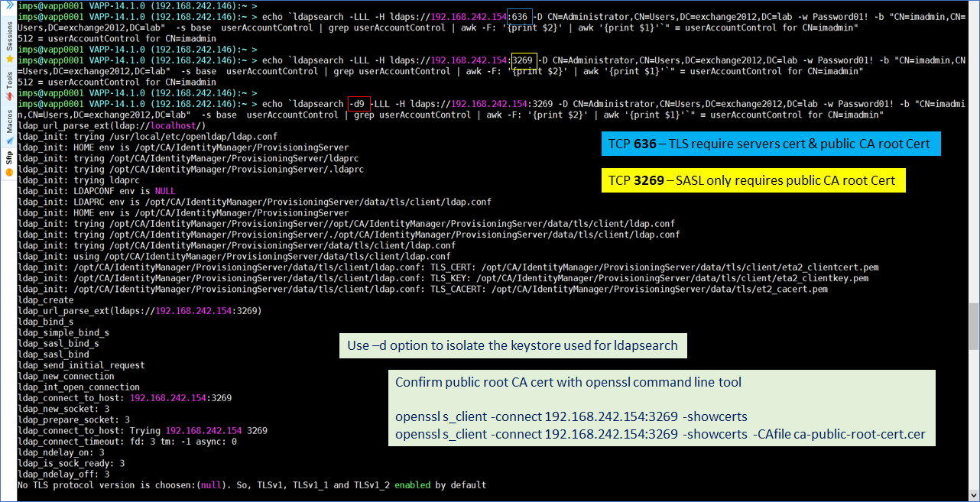980x502 pixels.
Task: Click the yellow TCP 3269 annotation box
Action: tap(753, 180)
